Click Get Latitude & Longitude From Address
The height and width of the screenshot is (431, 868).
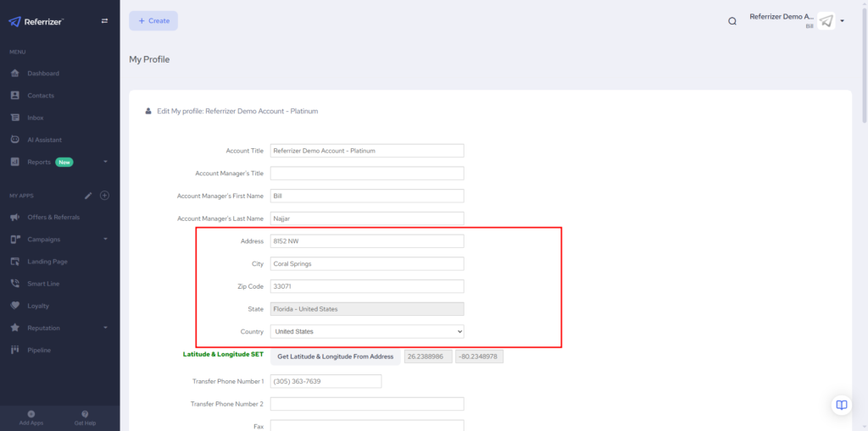[x=335, y=356]
